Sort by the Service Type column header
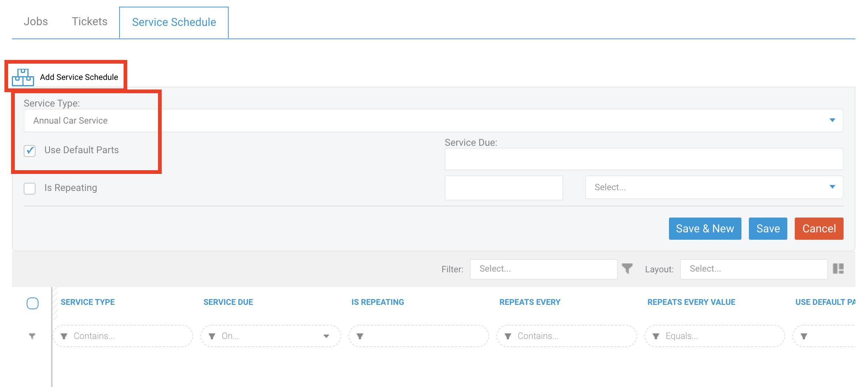 click(88, 302)
